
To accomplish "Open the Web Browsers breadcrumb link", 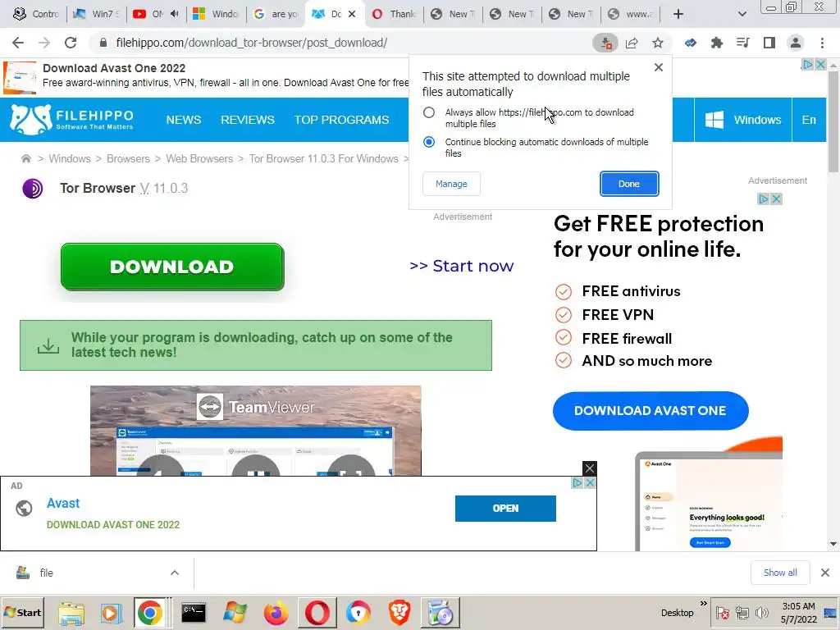I will 199,158.
